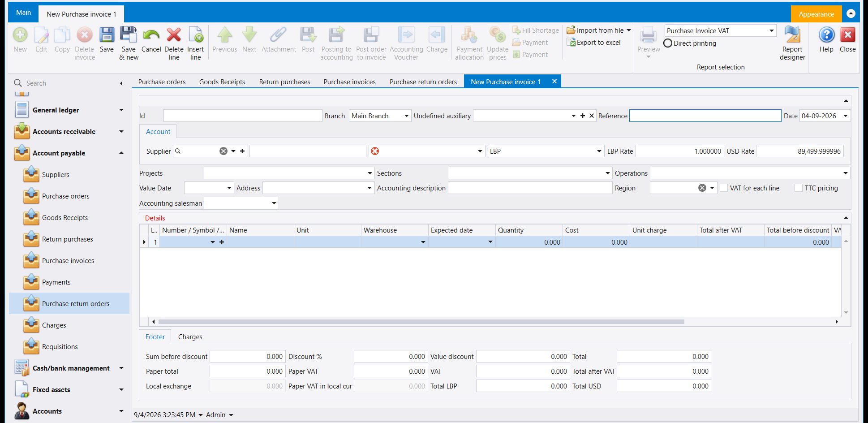Click the sidebar Search magnifier icon
The image size is (868, 423).
(18, 83)
